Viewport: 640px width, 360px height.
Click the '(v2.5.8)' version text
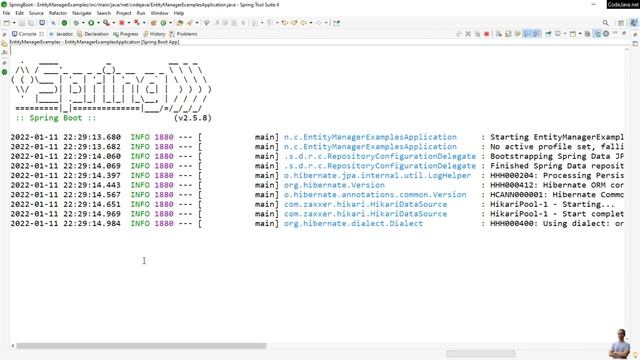(x=193, y=118)
